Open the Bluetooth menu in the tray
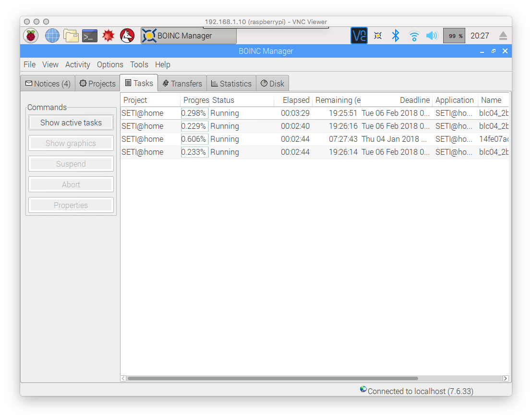This screenshot has width=532, height=420. point(395,35)
